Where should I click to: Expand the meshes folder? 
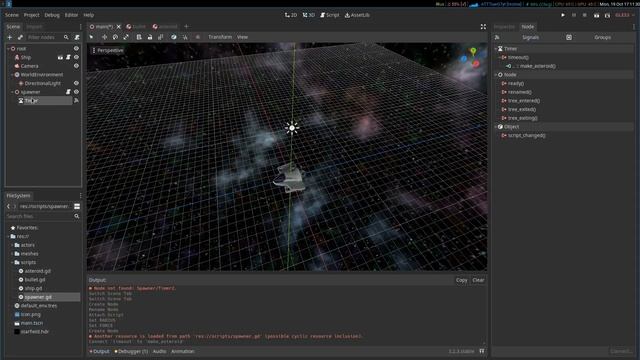coord(12,253)
